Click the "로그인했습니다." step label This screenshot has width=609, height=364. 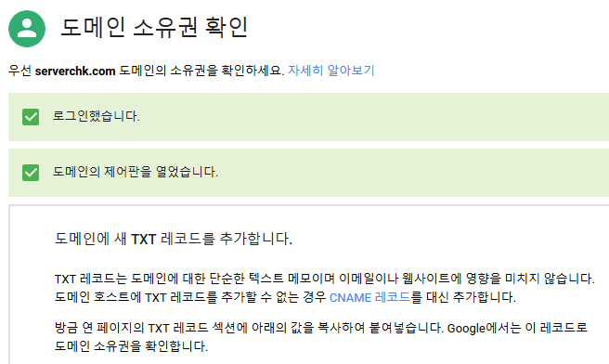coord(96,116)
